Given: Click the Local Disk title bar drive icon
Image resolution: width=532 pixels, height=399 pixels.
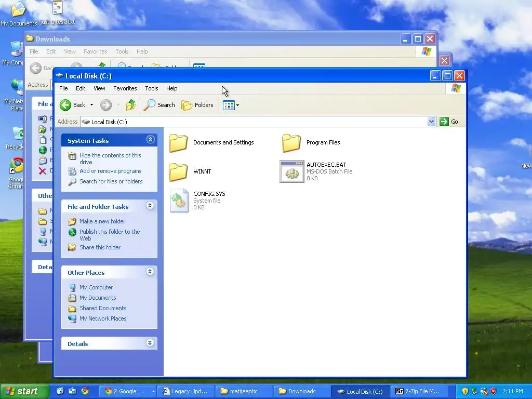Looking at the screenshot, I should click(x=60, y=76).
